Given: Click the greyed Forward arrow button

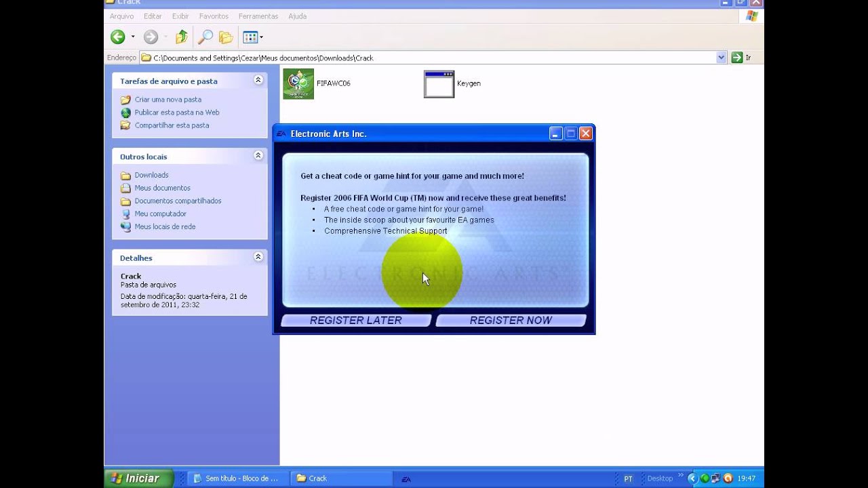Looking at the screenshot, I should tap(151, 37).
